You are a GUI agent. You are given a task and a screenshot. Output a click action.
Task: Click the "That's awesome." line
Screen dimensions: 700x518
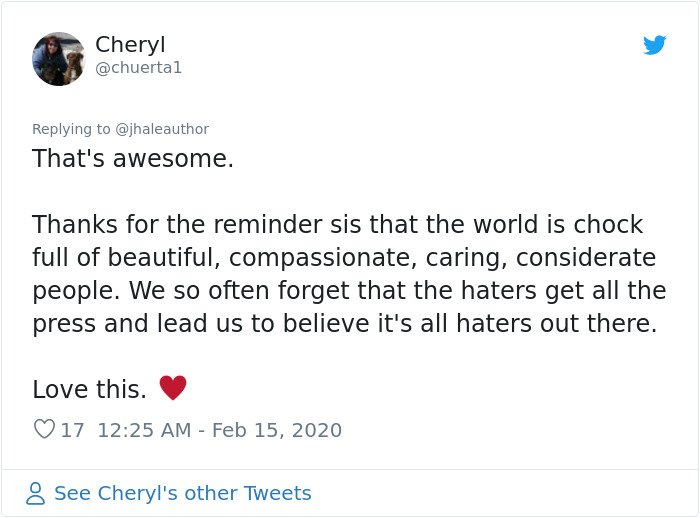tap(133, 158)
